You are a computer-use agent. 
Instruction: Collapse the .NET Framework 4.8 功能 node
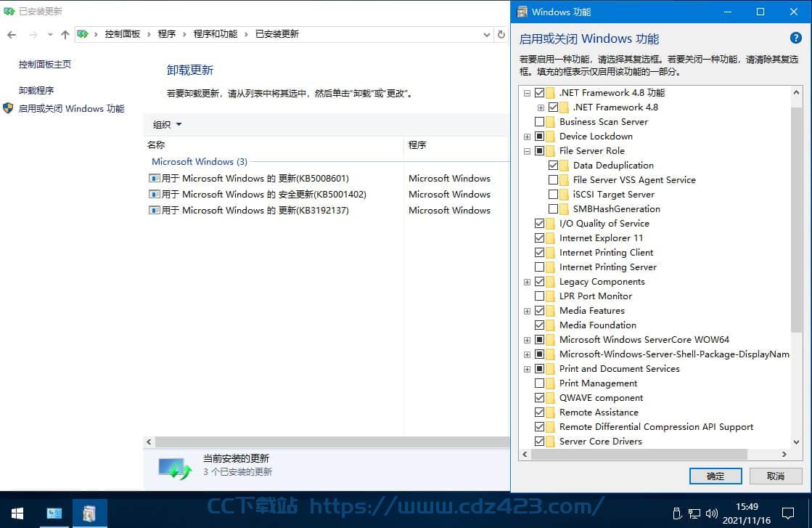tap(527, 93)
